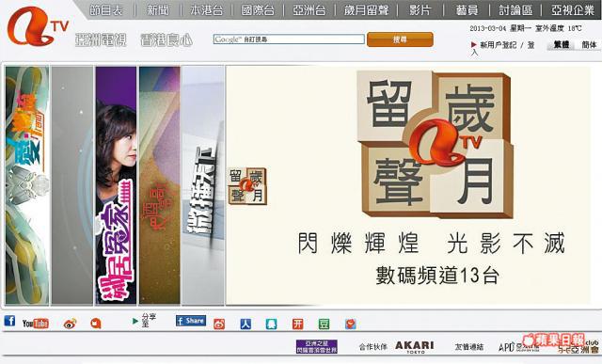Switch to 繁體 traditional Chinese
This screenshot has width=602, height=364.
(562, 45)
